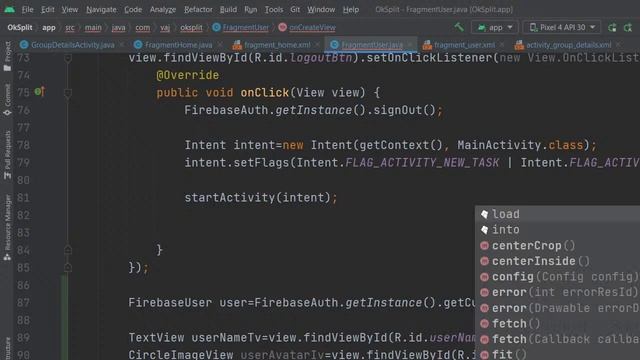Screen dimensions: 640x360
Task: Open the Code menu
Action: pyautogui.click(x=133, y=9)
